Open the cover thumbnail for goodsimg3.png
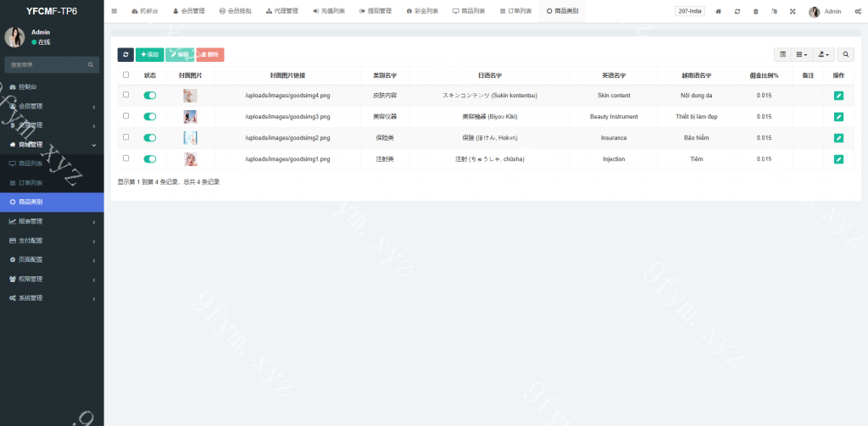Screen dimensions: 868x426 point(191,117)
